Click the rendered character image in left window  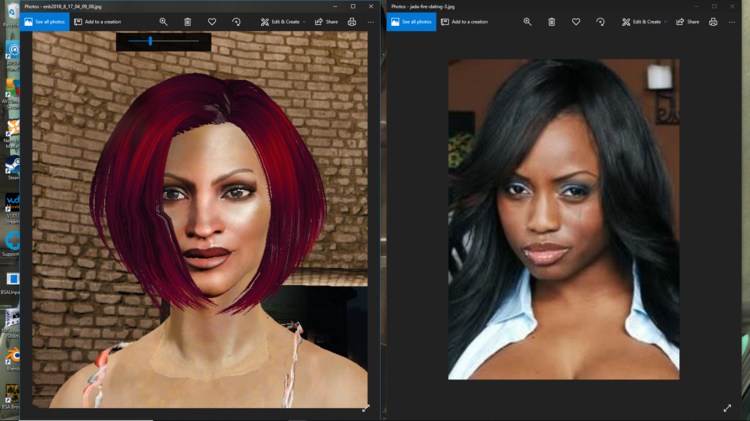(x=200, y=220)
